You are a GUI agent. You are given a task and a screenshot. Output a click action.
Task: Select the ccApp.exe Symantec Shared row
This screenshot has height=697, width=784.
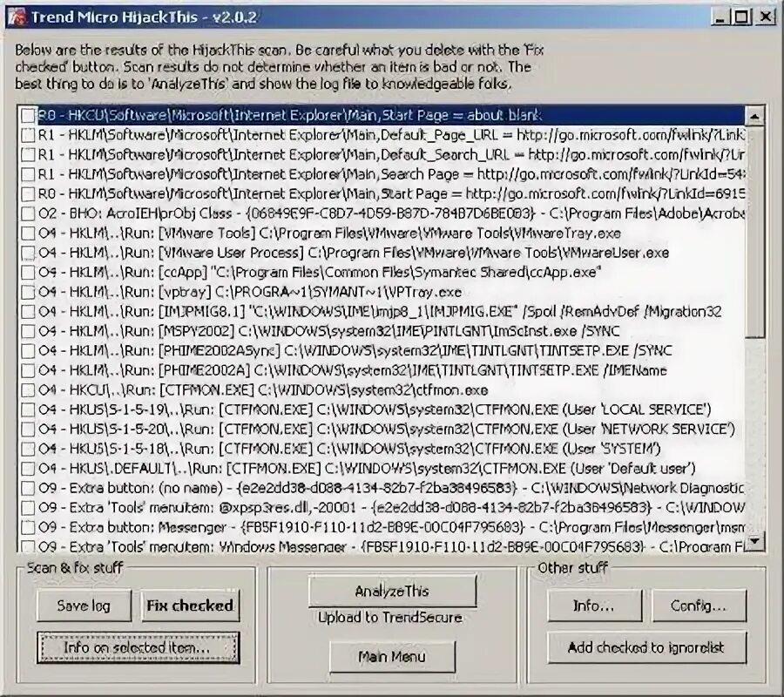pyautogui.click(x=319, y=273)
